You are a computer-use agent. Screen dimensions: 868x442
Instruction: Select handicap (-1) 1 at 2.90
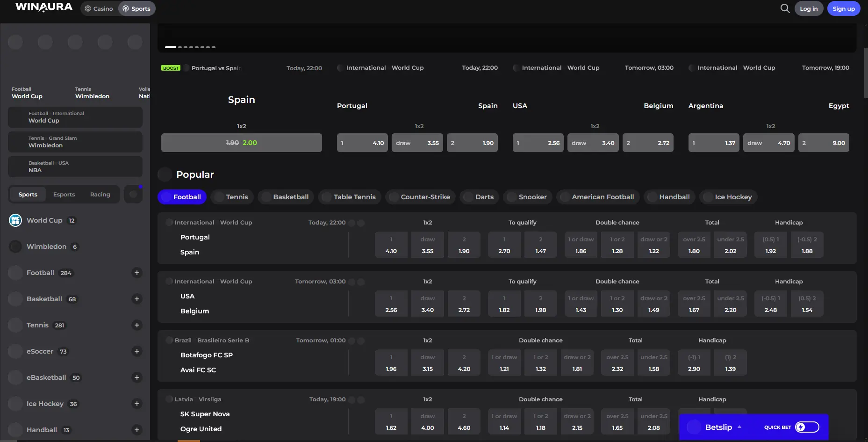(x=694, y=362)
